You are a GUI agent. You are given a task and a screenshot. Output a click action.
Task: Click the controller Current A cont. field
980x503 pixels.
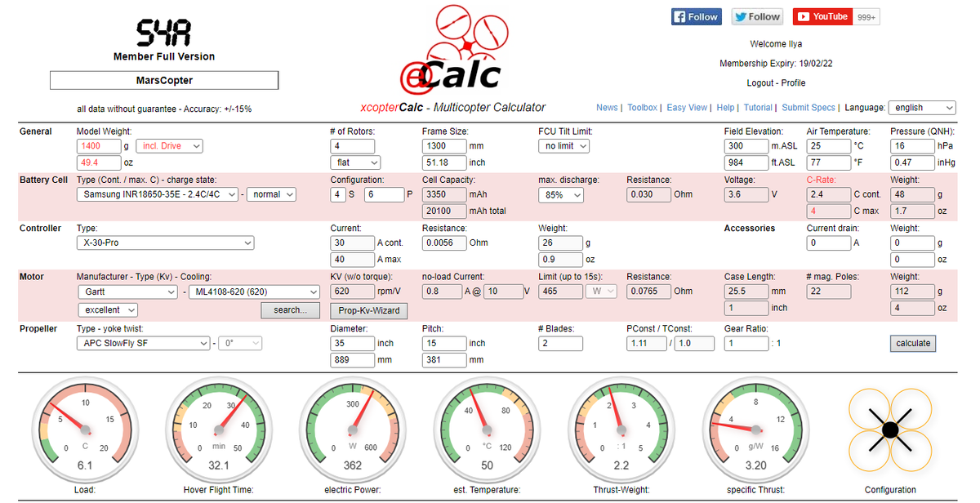click(x=353, y=243)
